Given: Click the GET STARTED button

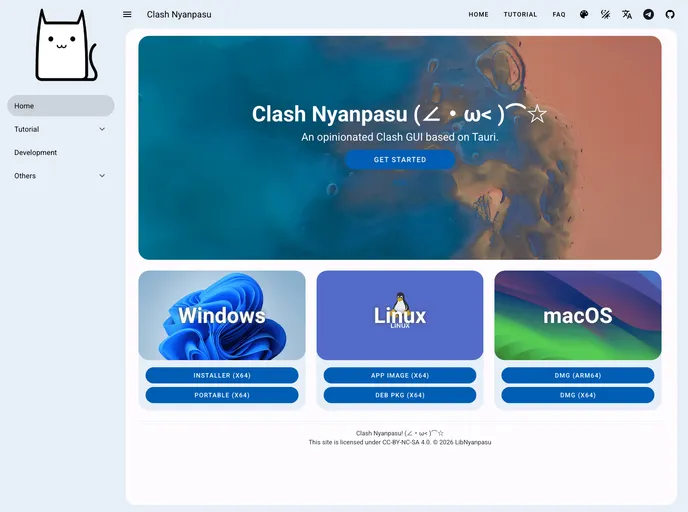Looking at the screenshot, I should pos(400,160).
